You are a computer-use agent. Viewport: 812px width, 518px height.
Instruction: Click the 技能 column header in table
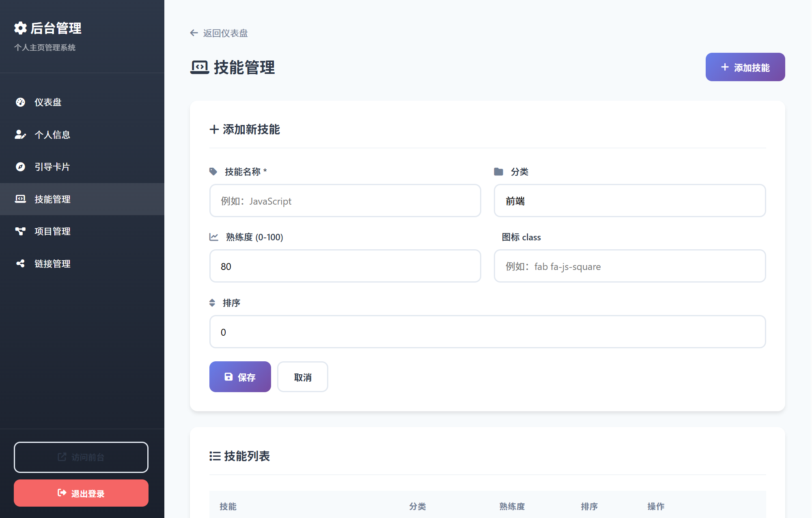click(228, 506)
